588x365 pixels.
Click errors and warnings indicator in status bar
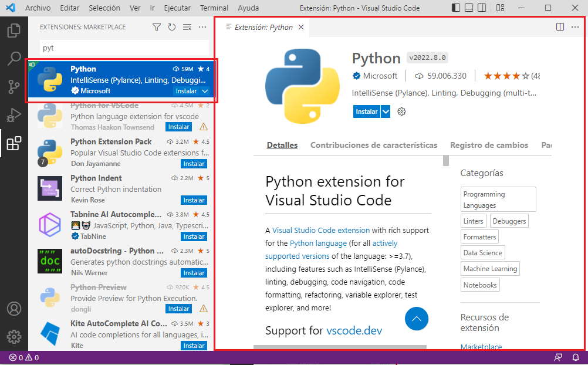pyautogui.click(x=24, y=357)
